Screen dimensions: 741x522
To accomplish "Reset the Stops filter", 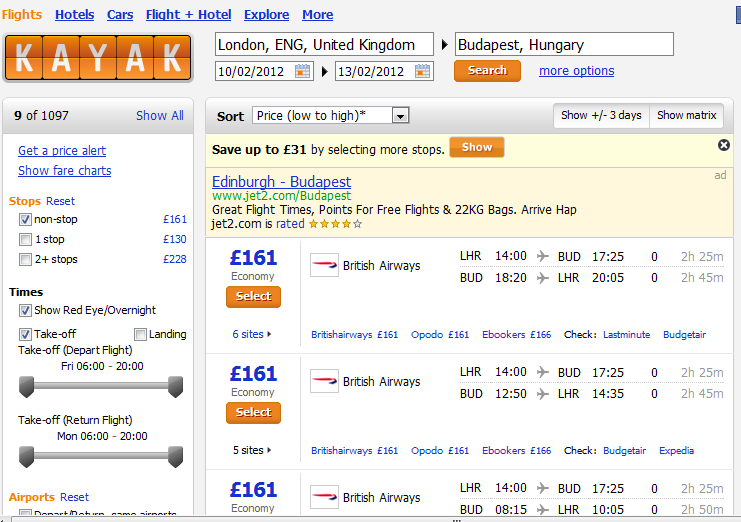I will pyautogui.click(x=60, y=201).
